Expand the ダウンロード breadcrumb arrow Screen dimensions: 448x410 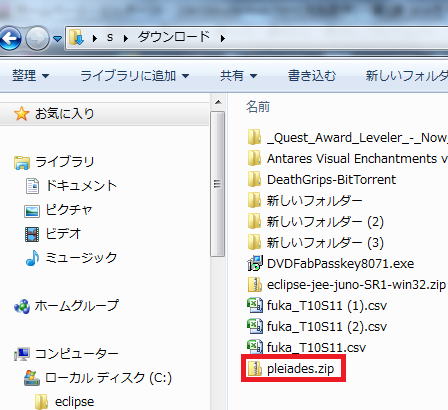pyautogui.click(x=223, y=38)
